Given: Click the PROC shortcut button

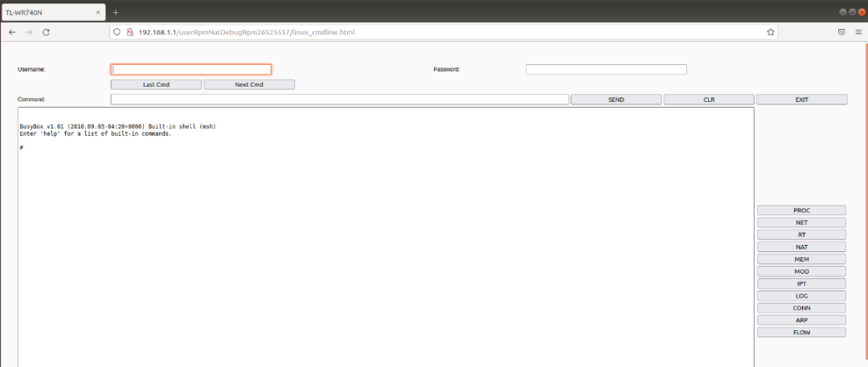Looking at the screenshot, I should coord(801,210).
